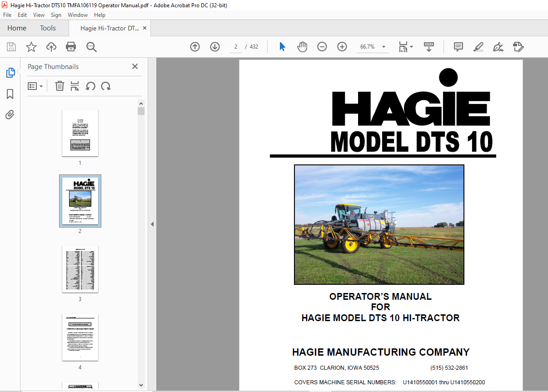Click the current page number field
Viewport: 548px width, 392px height.
[x=236, y=47]
